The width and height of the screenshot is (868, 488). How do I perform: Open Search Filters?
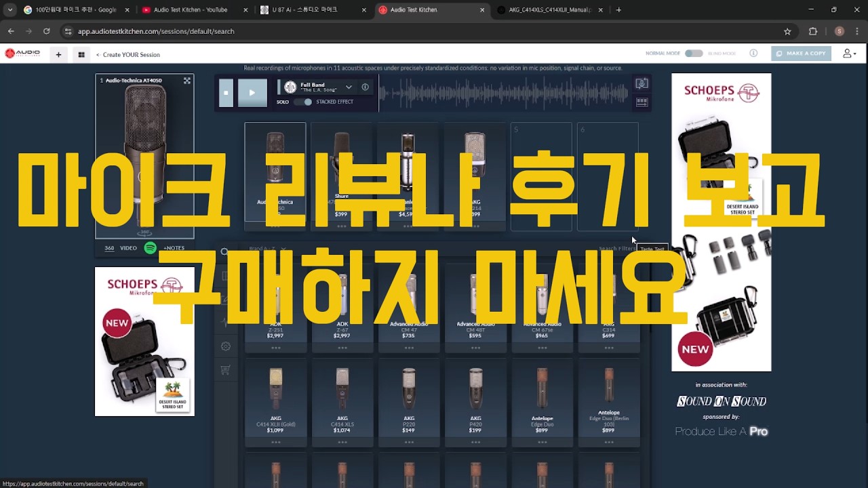pyautogui.click(x=616, y=249)
